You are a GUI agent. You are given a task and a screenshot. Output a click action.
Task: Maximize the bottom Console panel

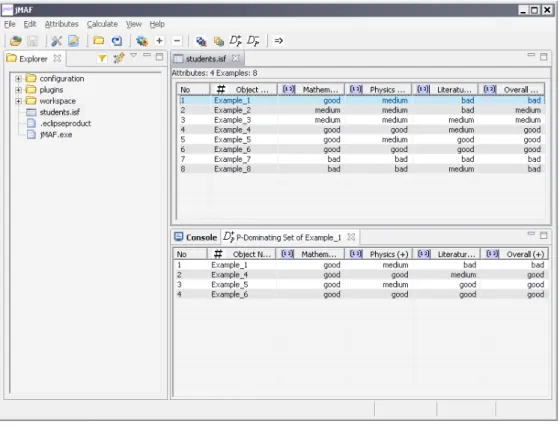click(544, 236)
